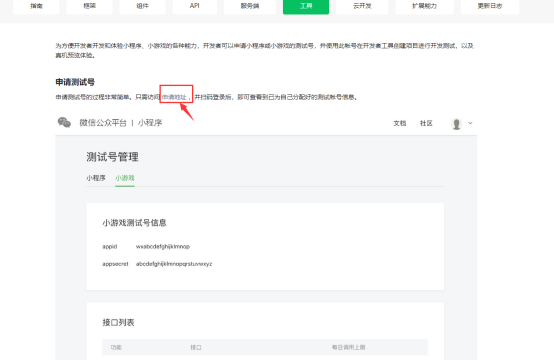Click the 申请地址 link
Viewport: 554px width, 360px height.
click(x=174, y=97)
